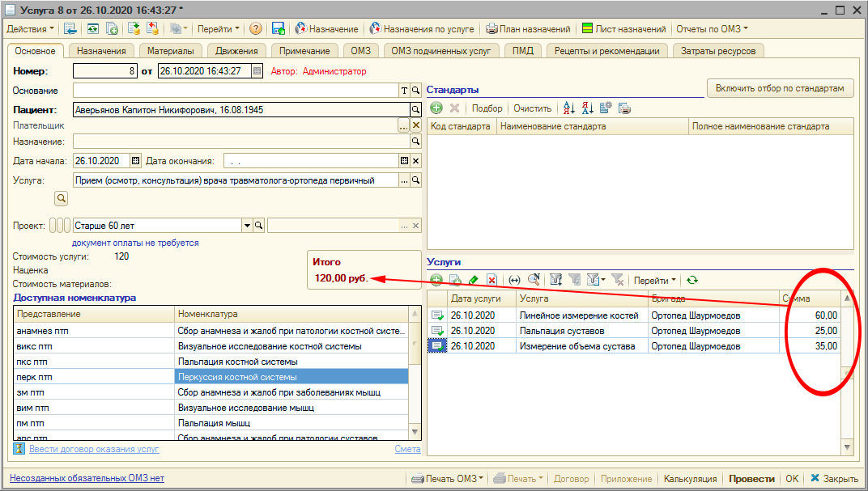Screen dimensions: 868x491
Task: Open the Действия dropdown menu
Action: (x=31, y=29)
